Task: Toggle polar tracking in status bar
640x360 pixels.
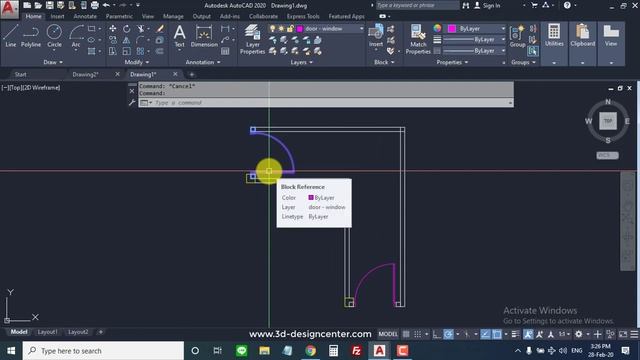Action: pyautogui.click(x=448, y=334)
